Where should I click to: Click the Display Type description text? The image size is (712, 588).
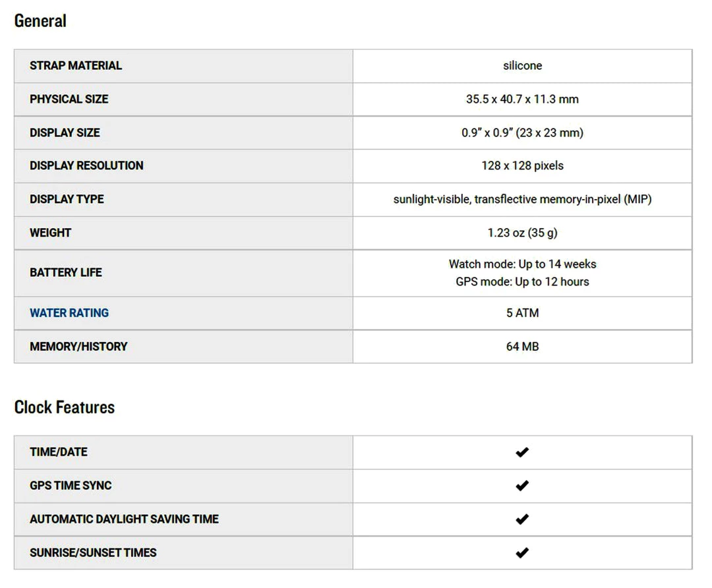tap(522, 199)
